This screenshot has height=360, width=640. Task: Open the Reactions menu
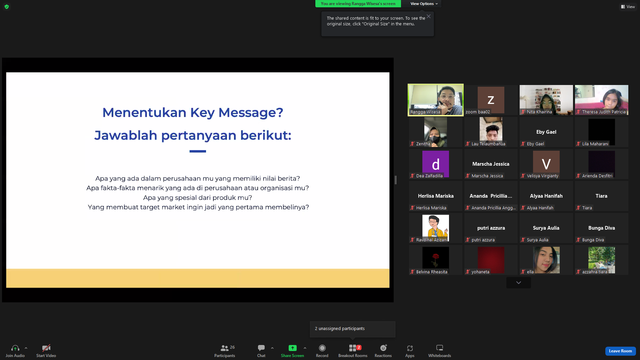click(383, 350)
